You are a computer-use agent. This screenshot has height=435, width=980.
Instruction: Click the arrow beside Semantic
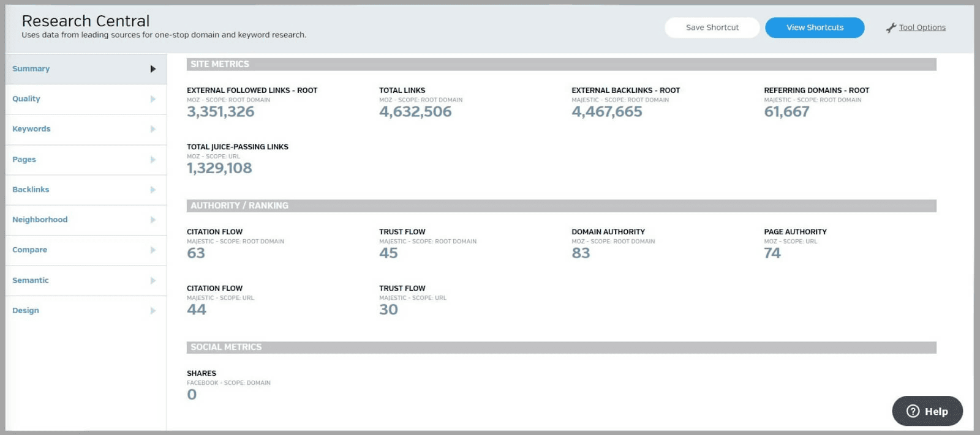[153, 281]
